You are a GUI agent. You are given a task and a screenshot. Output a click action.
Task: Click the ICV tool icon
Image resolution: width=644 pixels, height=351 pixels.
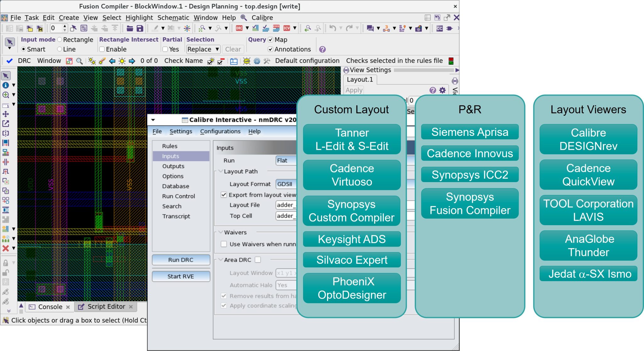pos(286,28)
